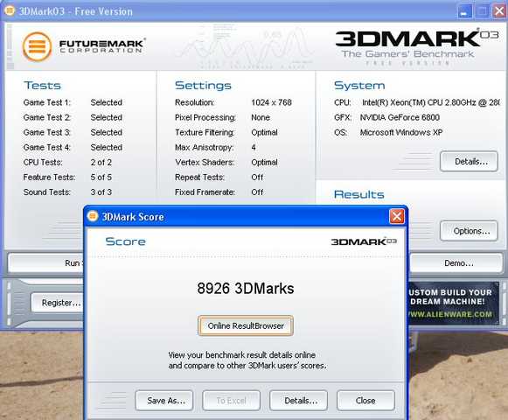Click the '4' anisotropy value
Screen dimensions: 508x420
tap(254, 147)
